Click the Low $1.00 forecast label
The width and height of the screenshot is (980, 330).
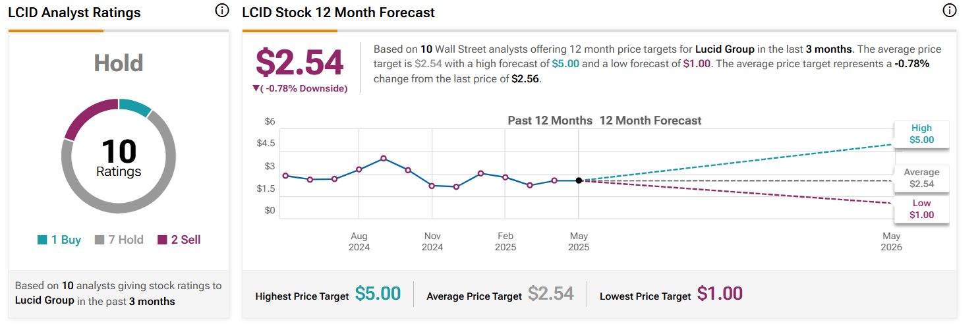[921, 209]
